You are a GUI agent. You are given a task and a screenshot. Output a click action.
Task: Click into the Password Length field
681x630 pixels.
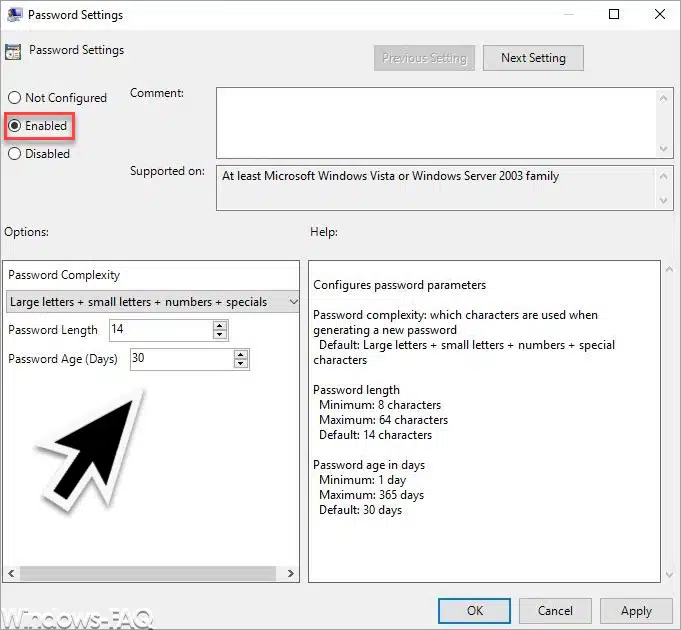(x=160, y=330)
